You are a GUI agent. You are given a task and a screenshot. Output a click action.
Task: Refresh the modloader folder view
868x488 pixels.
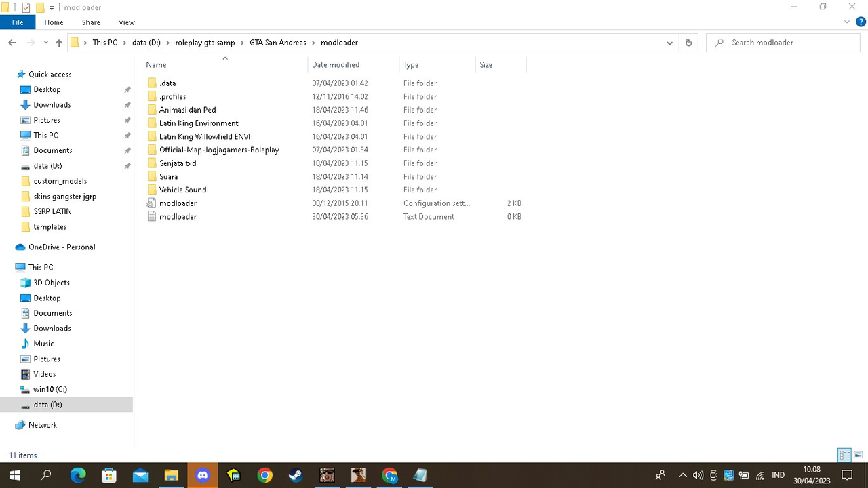(x=688, y=43)
